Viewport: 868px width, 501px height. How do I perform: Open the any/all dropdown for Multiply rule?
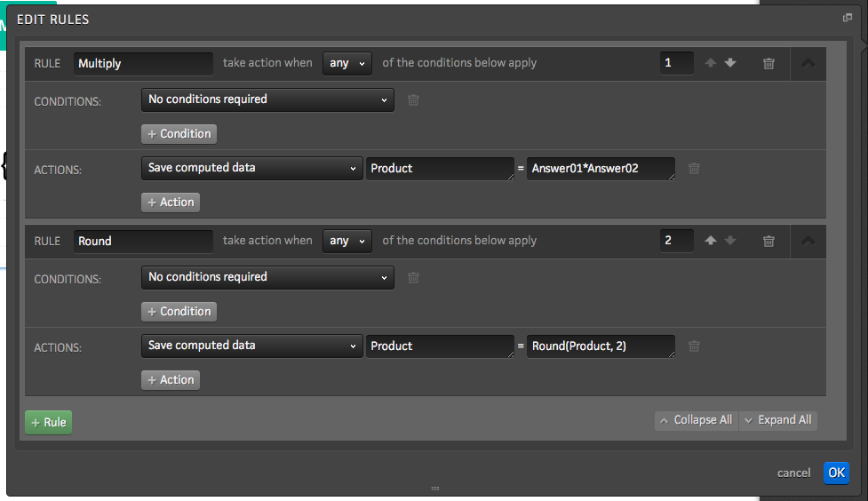346,63
